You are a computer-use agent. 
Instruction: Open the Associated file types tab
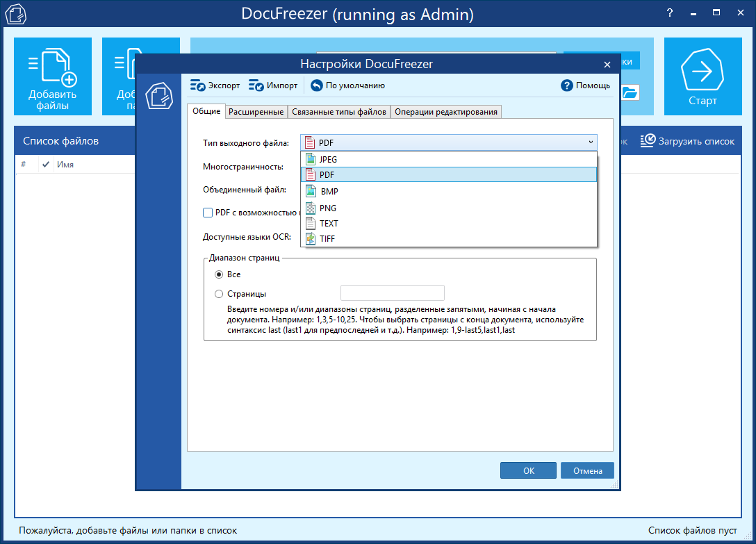coord(339,112)
